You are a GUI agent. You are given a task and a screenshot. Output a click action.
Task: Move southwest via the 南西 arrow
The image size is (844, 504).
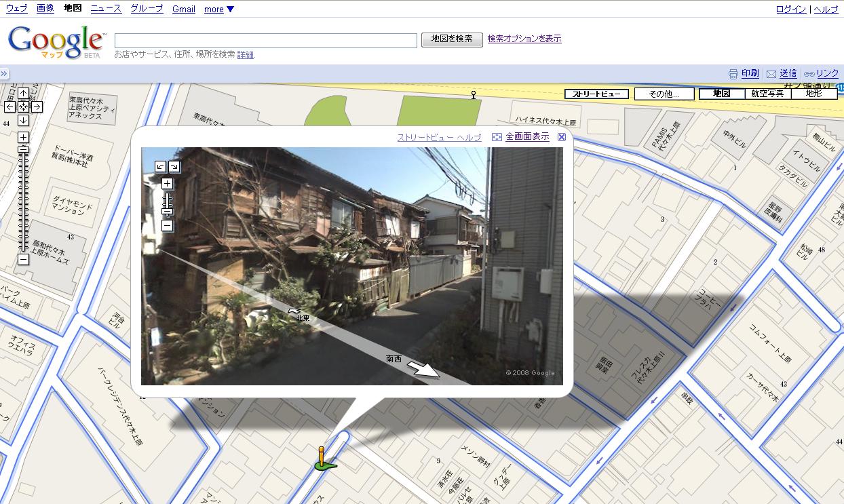423,370
